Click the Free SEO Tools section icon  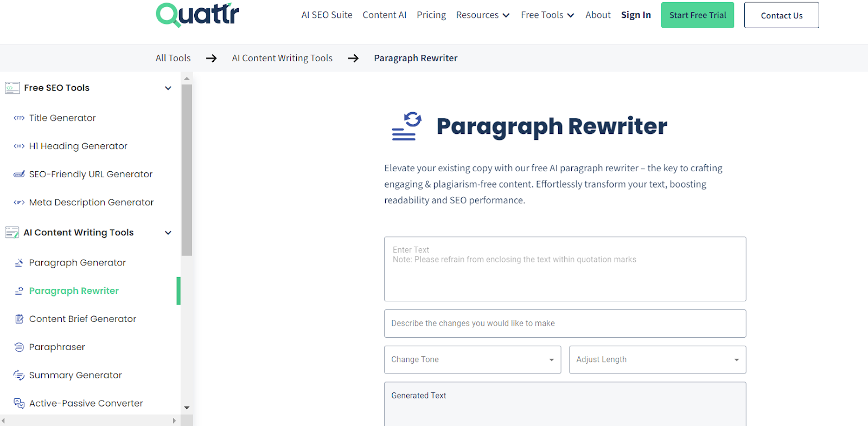(12, 88)
